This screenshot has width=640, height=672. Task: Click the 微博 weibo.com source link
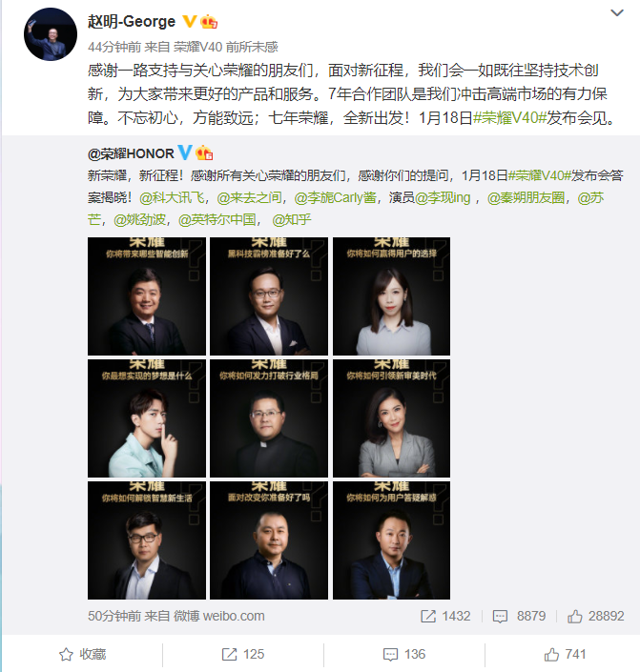click(218, 617)
